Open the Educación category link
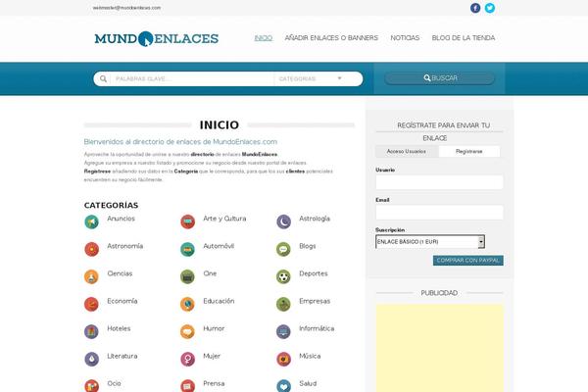This screenshot has width=588, height=392. coord(219,301)
